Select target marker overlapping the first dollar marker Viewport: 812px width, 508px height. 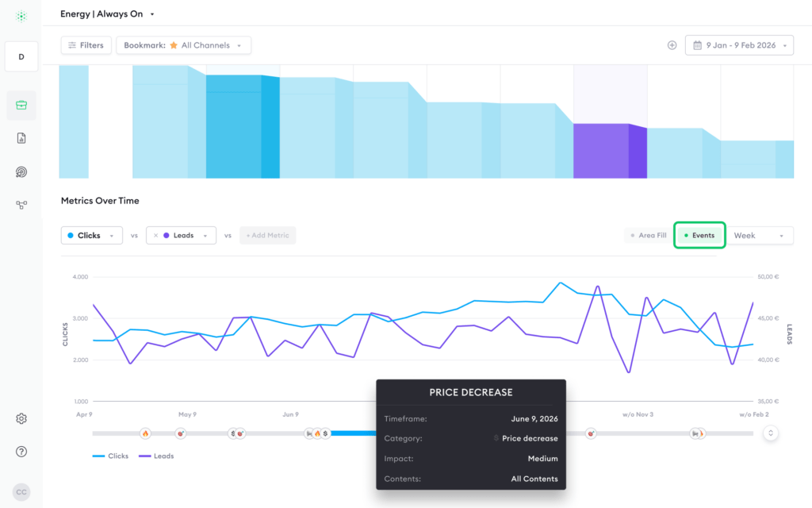241,433
